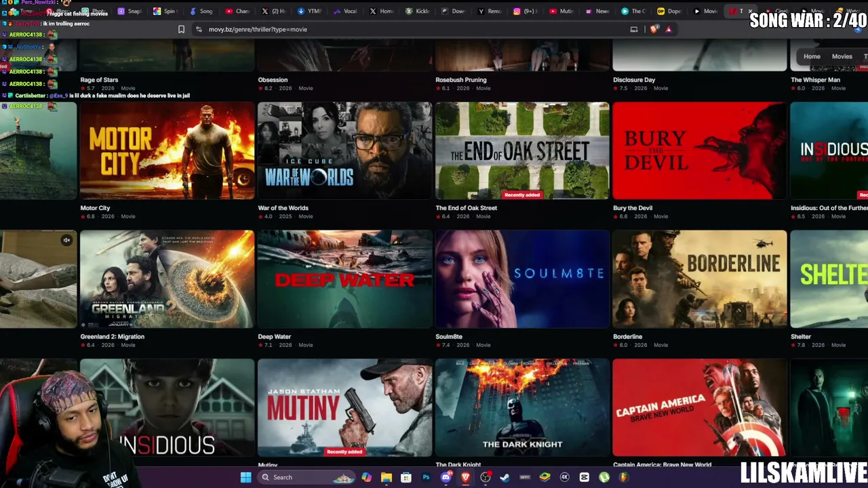868x488 pixels.
Task: Switch to the Mutiny browser tab
Action: [561, 11]
